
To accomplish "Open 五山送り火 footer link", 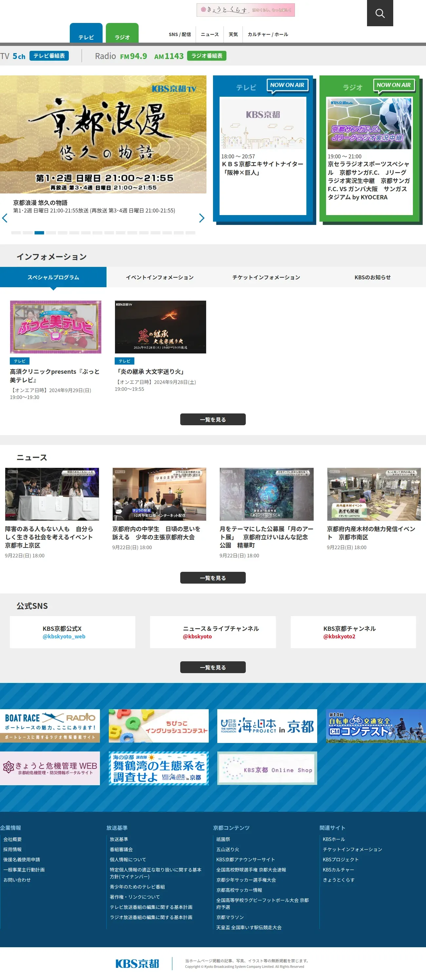I will tap(228, 850).
